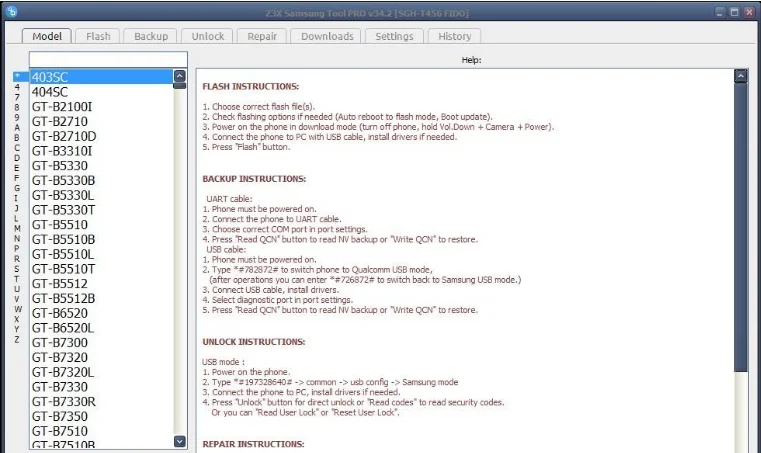Screen dimensions: 761x453
Task: Click the UNLOCK INSTRUCTIONS heading
Action: (x=254, y=342)
